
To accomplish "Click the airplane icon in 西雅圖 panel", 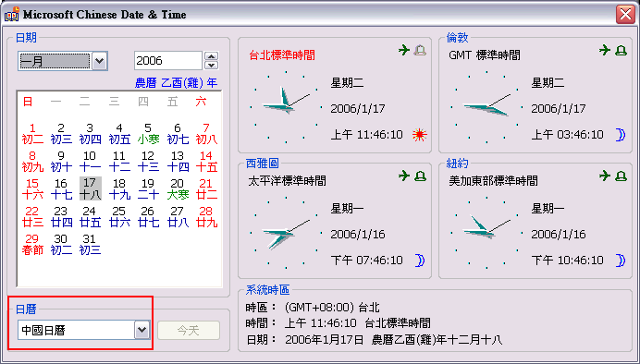I will [x=404, y=176].
